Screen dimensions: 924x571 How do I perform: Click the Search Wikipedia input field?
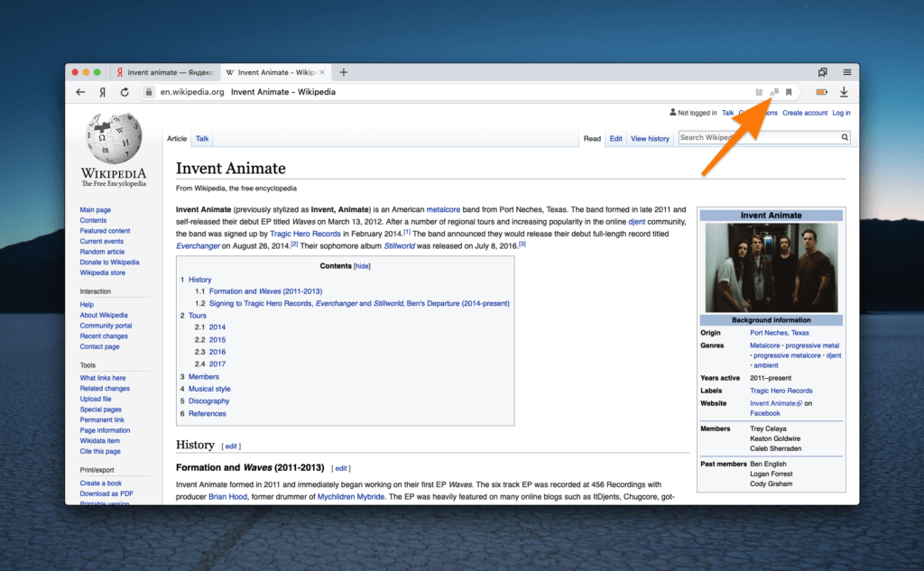(x=759, y=137)
